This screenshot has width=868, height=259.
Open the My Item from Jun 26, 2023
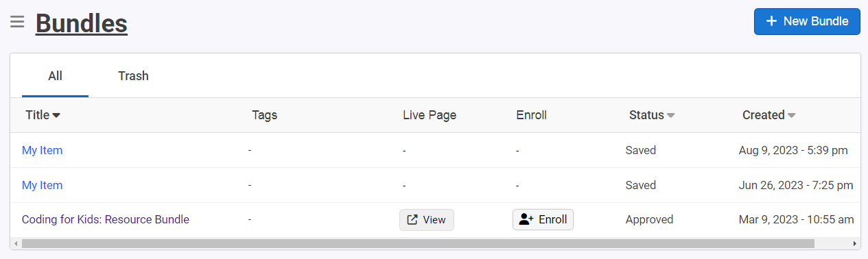[42, 185]
